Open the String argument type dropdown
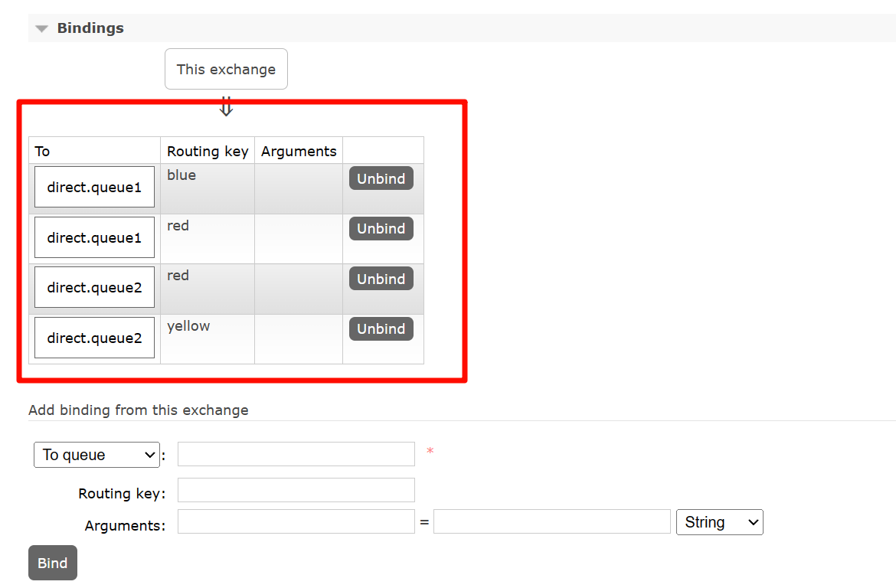The image size is (896, 588). point(719,522)
